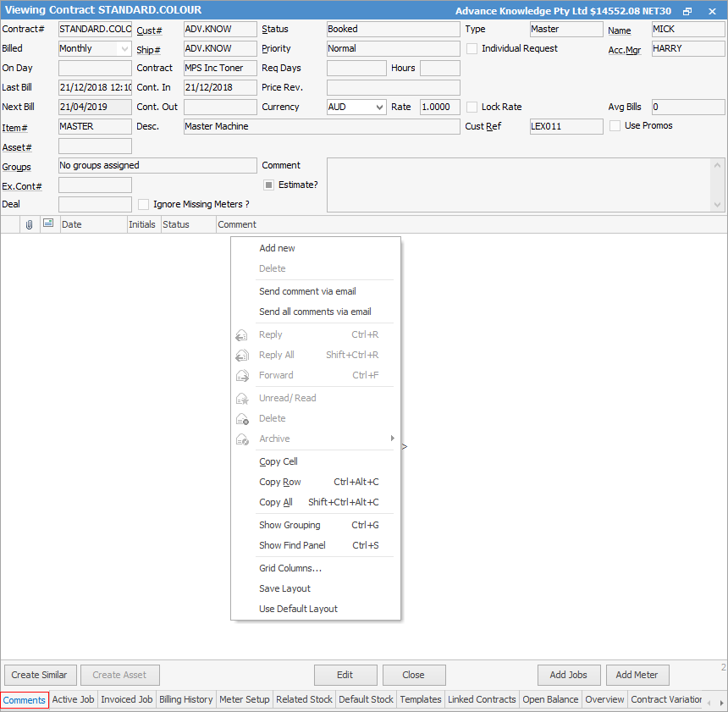Click the Archive icon in context menu
This screenshot has height=712, width=728.
point(242,439)
